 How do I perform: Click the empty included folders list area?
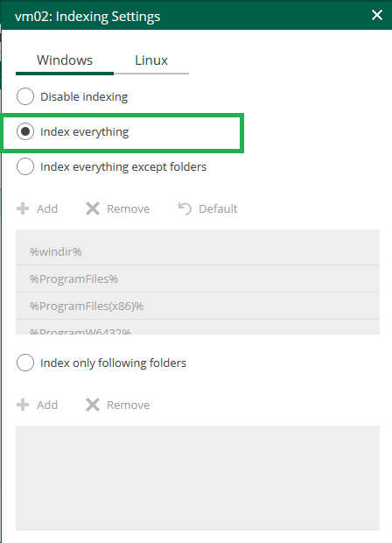click(198, 478)
